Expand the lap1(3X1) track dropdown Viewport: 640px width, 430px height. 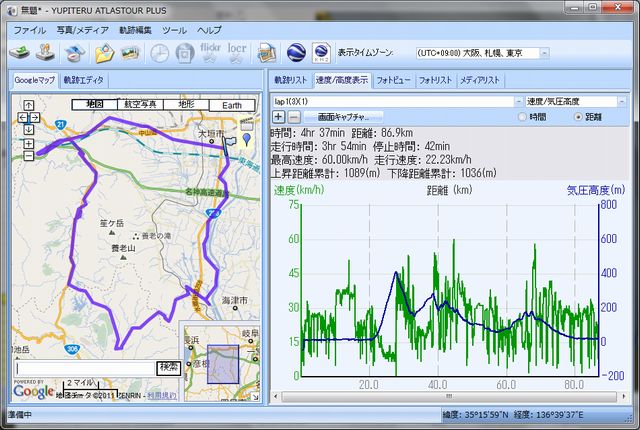click(518, 101)
